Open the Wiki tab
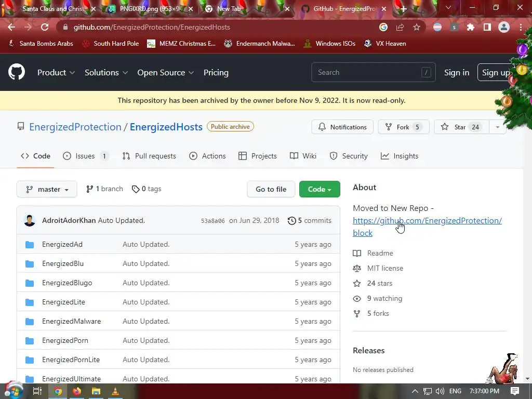Viewport: 532px width, 399px height. [x=303, y=156]
